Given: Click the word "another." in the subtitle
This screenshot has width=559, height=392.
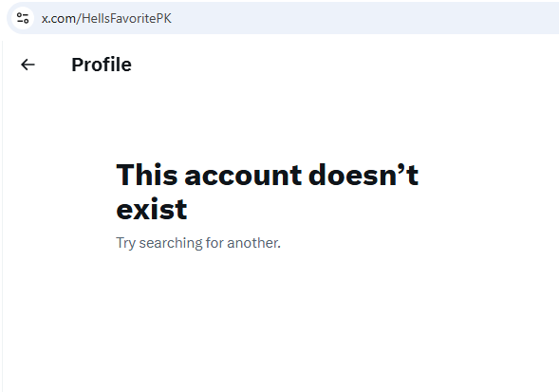Looking at the screenshot, I should tap(253, 243).
